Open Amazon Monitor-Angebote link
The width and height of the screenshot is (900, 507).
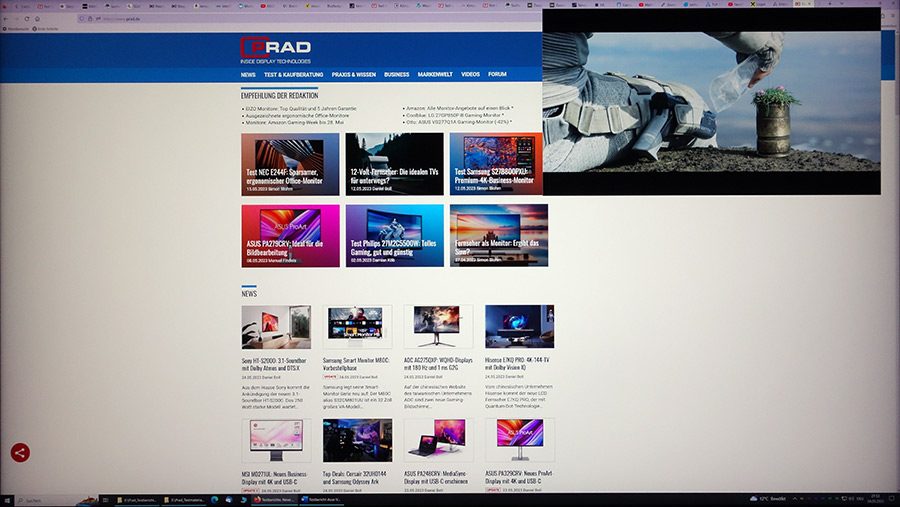pyautogui.click(x=459, y=108)
